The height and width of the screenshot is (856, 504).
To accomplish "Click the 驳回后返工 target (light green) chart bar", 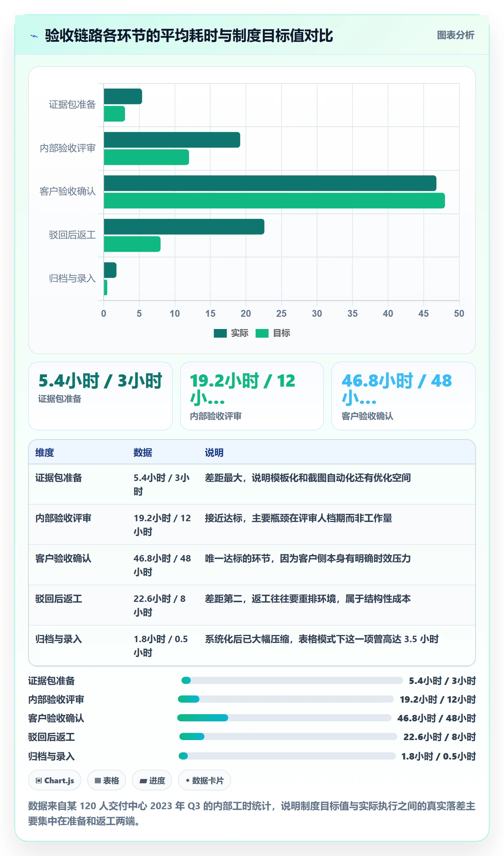I will (132, 244).
